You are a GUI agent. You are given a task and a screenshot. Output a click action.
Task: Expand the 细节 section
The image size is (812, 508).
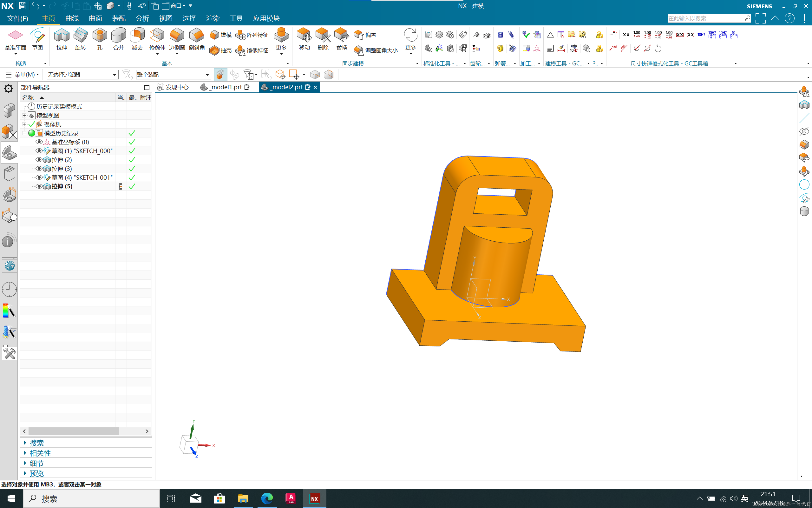[36, 463]
